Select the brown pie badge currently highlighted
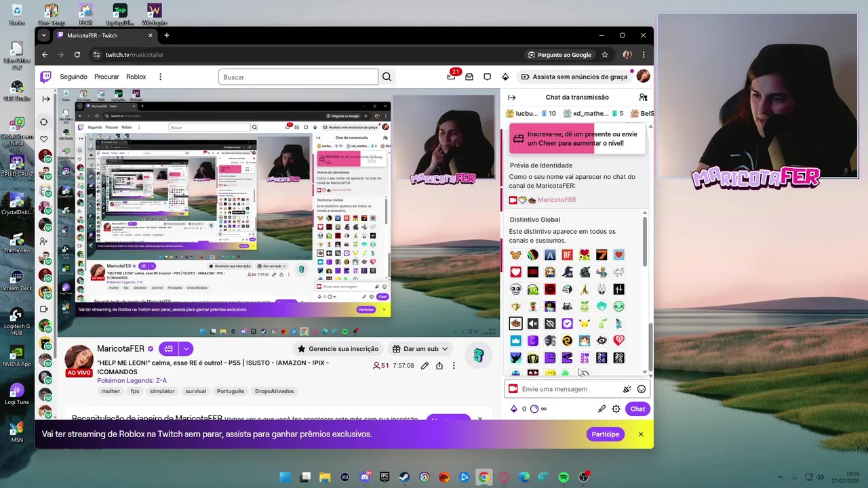This screenshot has width=868, height=488. (x=515, y=323)
